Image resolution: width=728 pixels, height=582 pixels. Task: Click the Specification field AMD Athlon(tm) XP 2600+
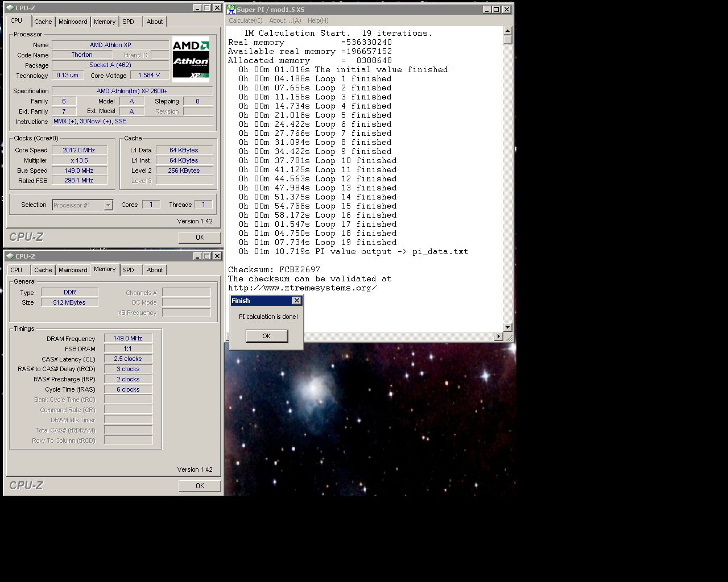pyautogui.click(x=132, y=91)
